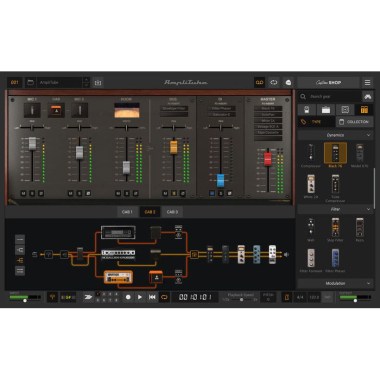Open the hamburger main menu
380x380 pixels.
coord(367,82)
